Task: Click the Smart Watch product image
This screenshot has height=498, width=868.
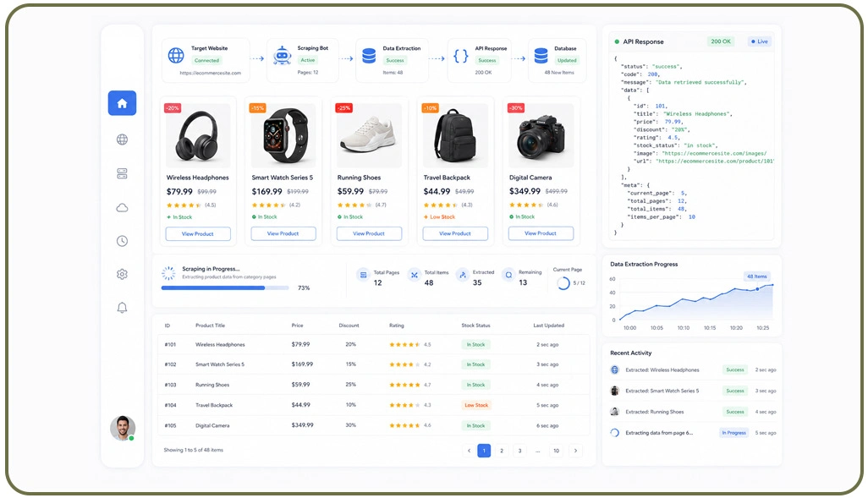Action: [283, 135]
